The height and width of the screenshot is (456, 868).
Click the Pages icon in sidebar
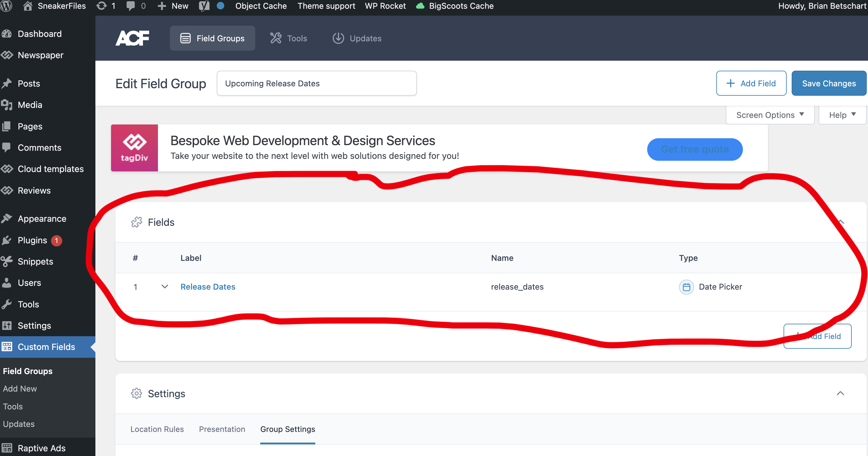(x=7, y=126)
